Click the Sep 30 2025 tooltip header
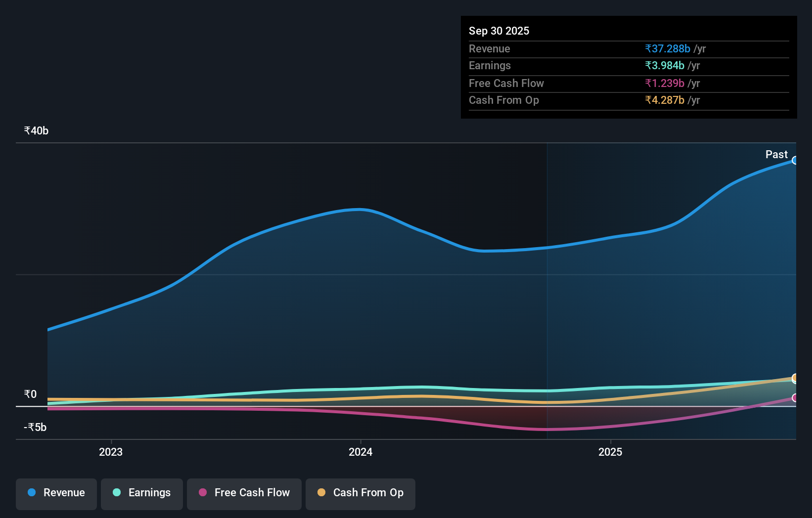This screenshot has height=518, width=812. click(x=499, y=31)
